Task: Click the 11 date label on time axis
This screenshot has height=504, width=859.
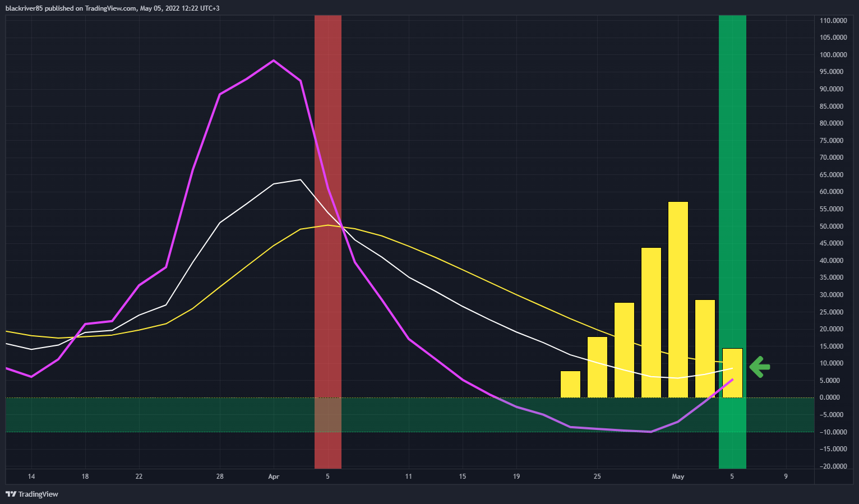Action: 408,477
